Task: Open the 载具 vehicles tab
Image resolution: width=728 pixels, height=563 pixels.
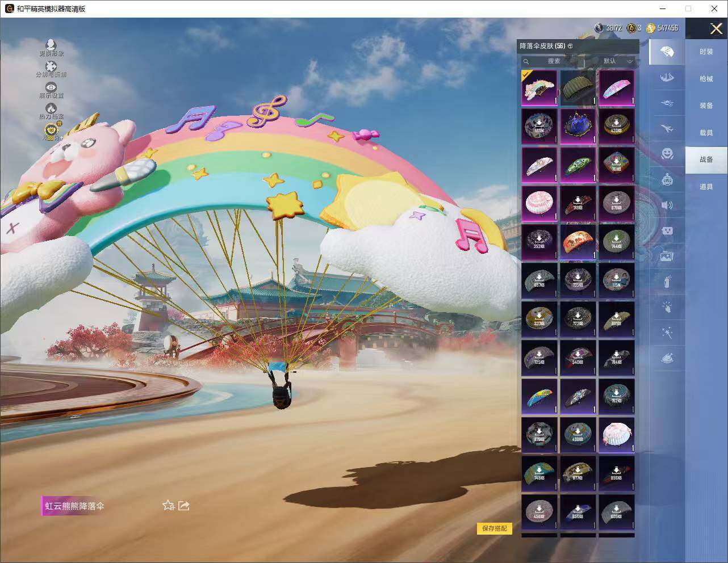Action: click(706, 133)
